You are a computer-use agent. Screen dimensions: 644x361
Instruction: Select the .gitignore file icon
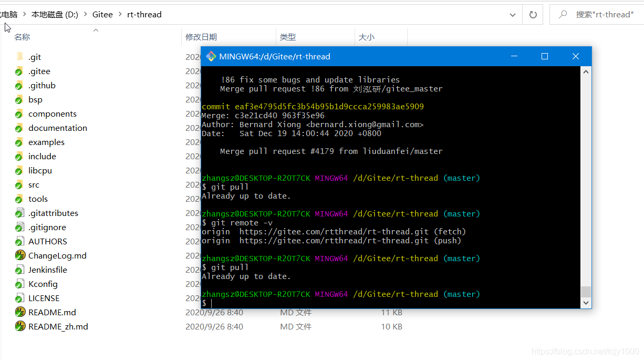tap(20, 227)
